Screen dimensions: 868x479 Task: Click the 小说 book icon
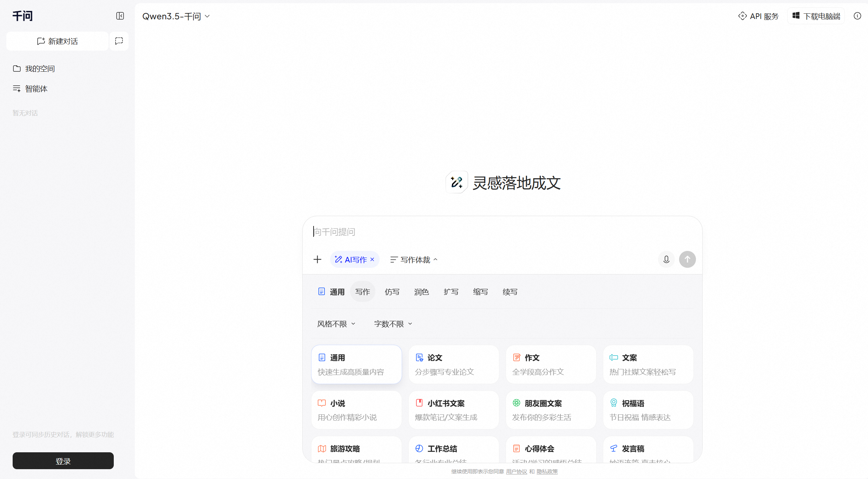[322, 403]
